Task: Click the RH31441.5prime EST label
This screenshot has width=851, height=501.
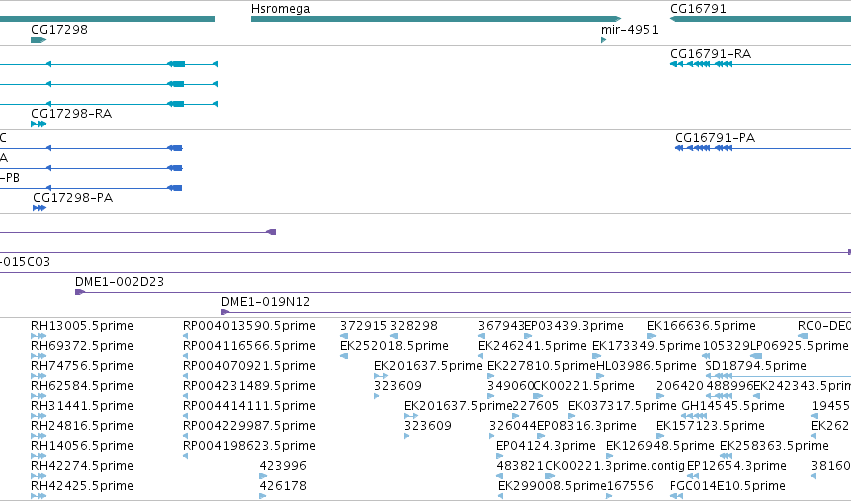Action: coord(82,406)
